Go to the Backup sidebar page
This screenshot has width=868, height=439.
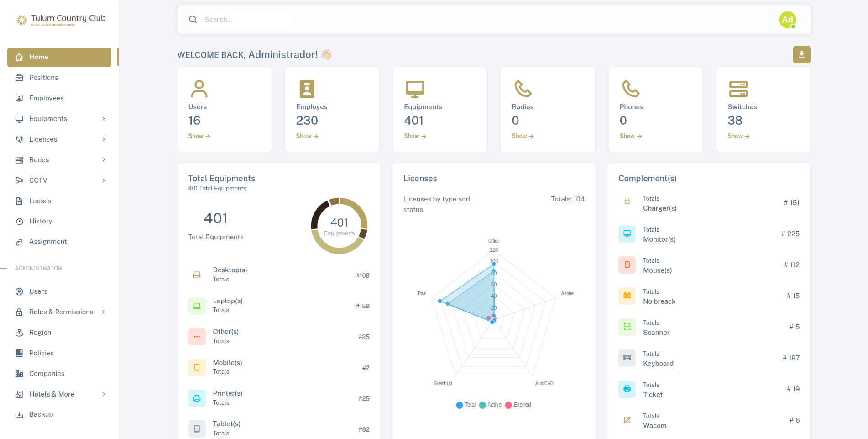[x=41, y=414]
